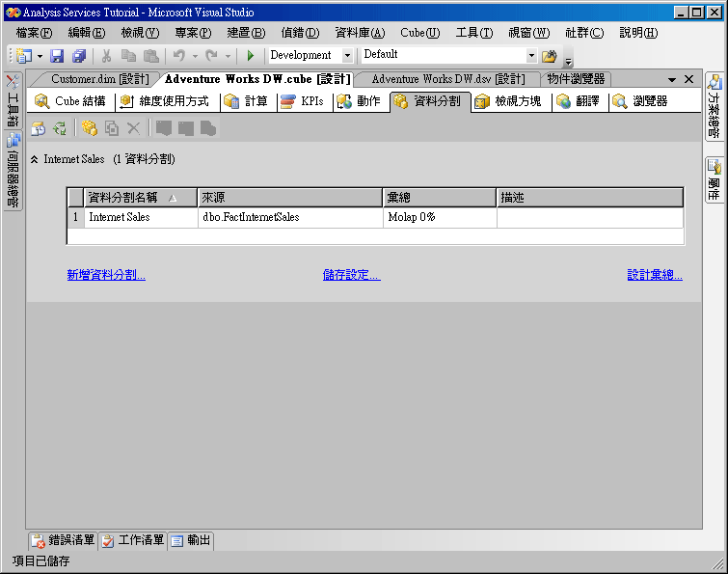Switch to 維度使用方式 tab

point(165,101)
